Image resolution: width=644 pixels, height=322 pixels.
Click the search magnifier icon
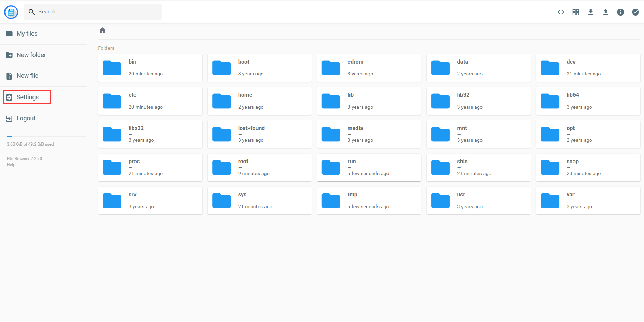31,12
